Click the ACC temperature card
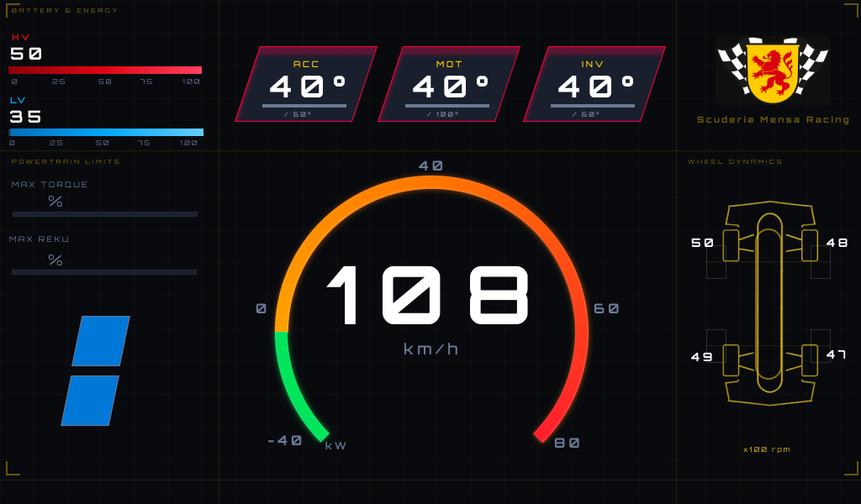The height and width of the screenshot is (504, 861). (306, 84)
